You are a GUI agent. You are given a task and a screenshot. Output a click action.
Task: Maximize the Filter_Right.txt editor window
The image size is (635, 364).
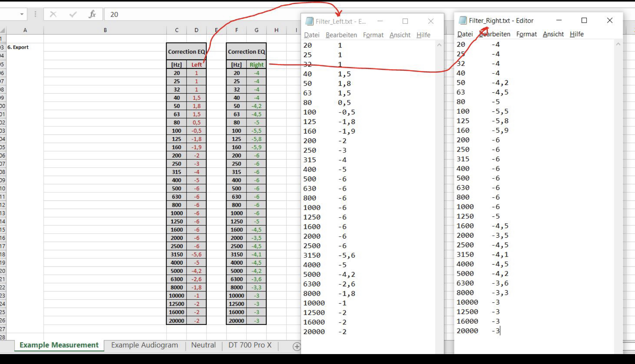(584, 20)
